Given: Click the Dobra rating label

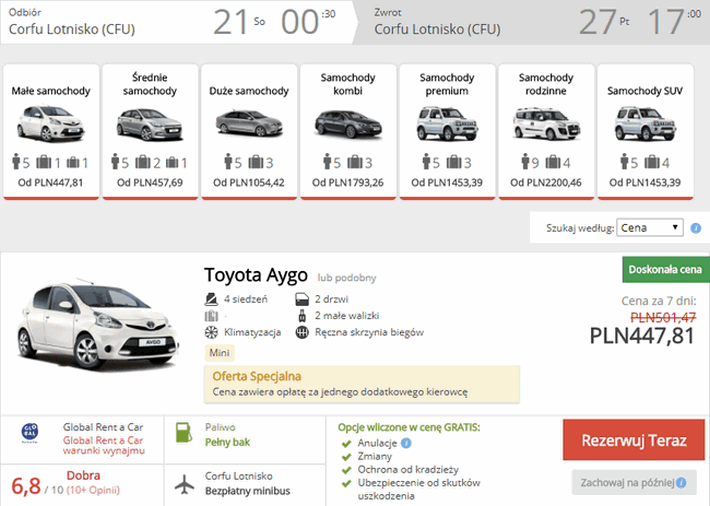Looking at the screenshot, I should pyautogui.click(x=83, y=475).
